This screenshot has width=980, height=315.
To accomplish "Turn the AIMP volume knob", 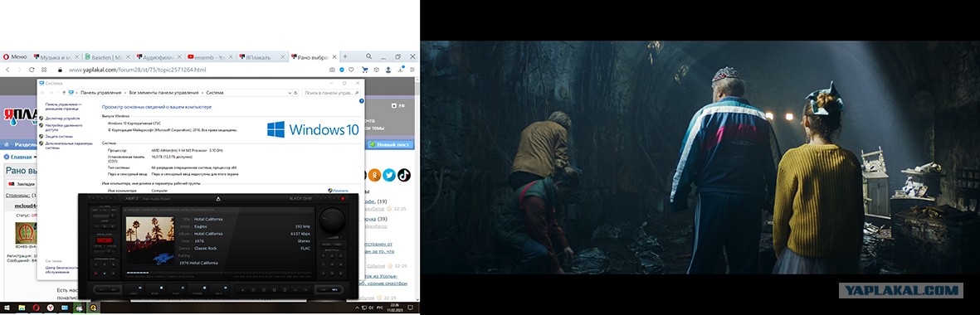I will (x=332, y=221).
